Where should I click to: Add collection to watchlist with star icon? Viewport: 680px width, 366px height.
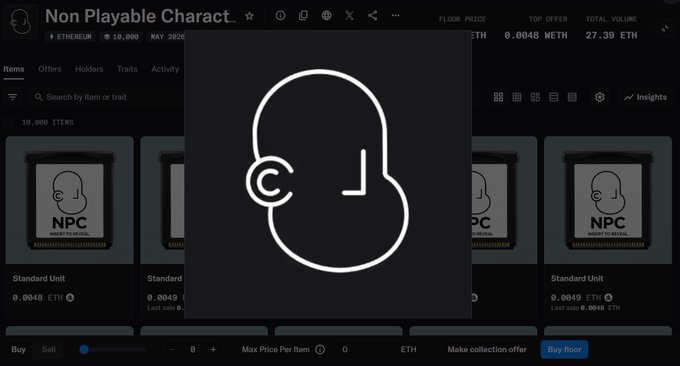249,16
